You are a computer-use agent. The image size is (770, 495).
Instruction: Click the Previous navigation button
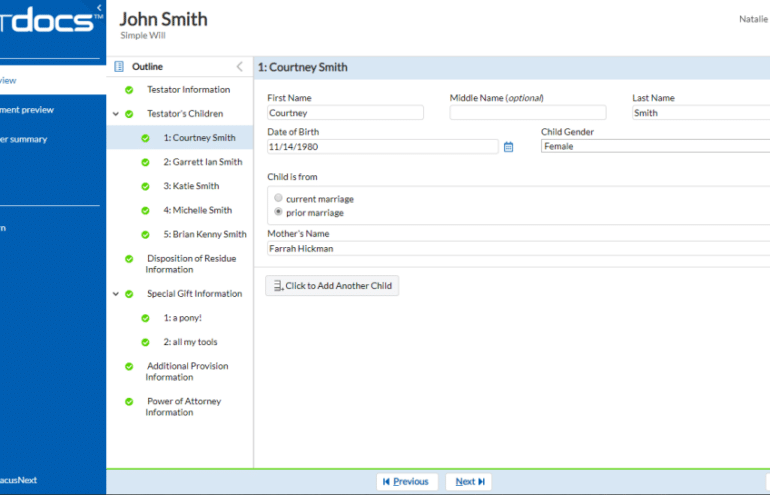point(406,482)
